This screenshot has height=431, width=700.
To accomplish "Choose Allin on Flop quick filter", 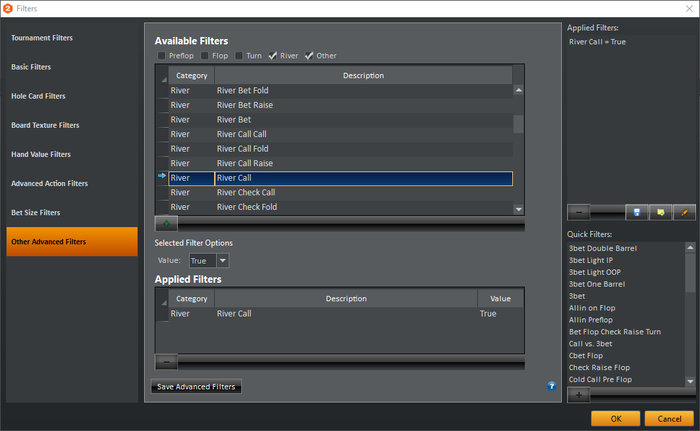I will click(x=592, y=308).
